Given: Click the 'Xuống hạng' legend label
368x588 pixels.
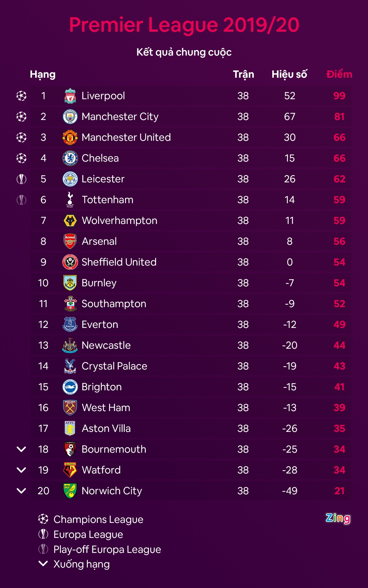Looking at the screenshot, I should (x=81, y=564).
